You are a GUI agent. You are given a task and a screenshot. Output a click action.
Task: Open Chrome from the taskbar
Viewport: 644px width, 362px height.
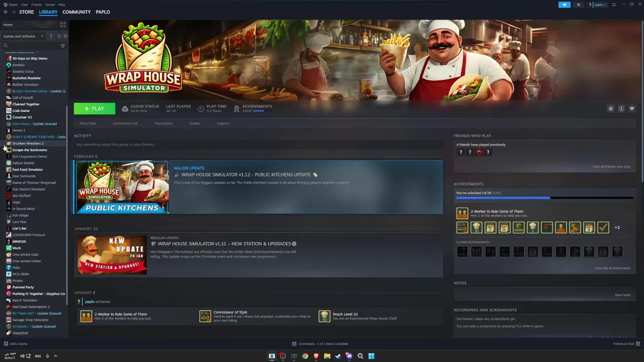coord(305,356)
